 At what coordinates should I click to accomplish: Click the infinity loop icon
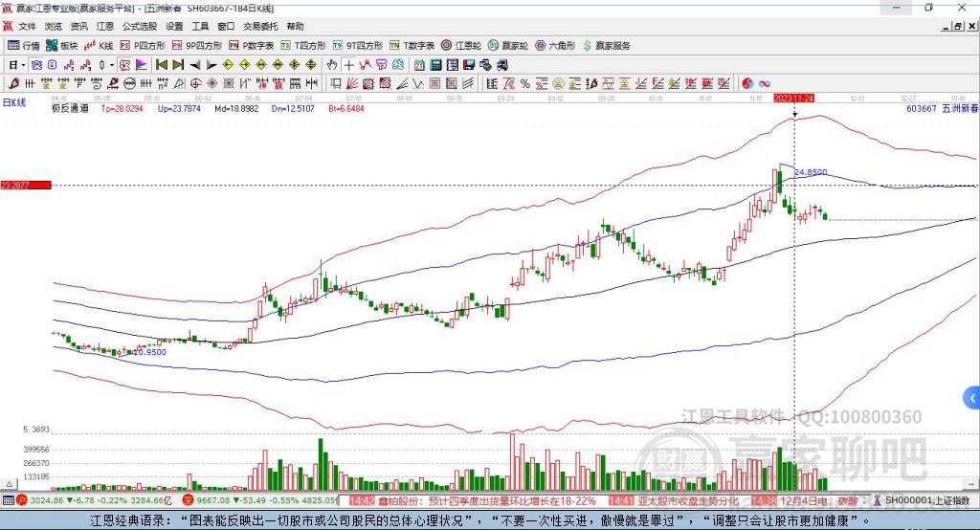click(x=765, y=84)
